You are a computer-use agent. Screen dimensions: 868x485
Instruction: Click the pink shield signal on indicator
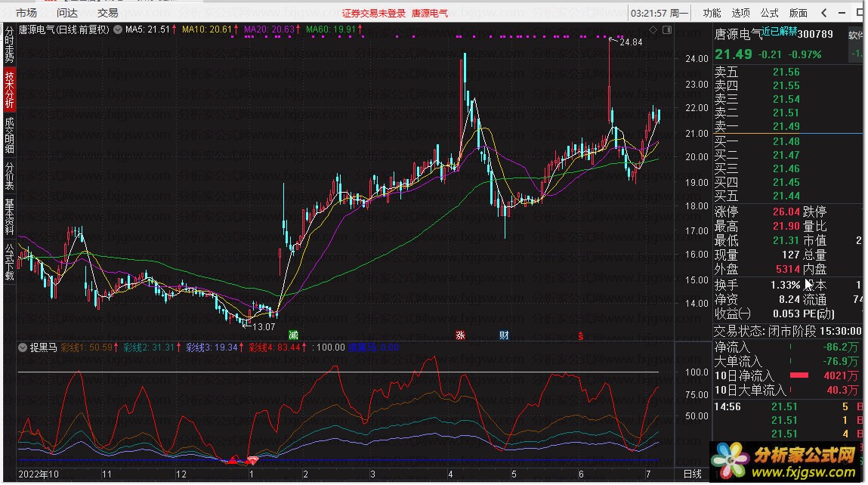pos(252,460)
